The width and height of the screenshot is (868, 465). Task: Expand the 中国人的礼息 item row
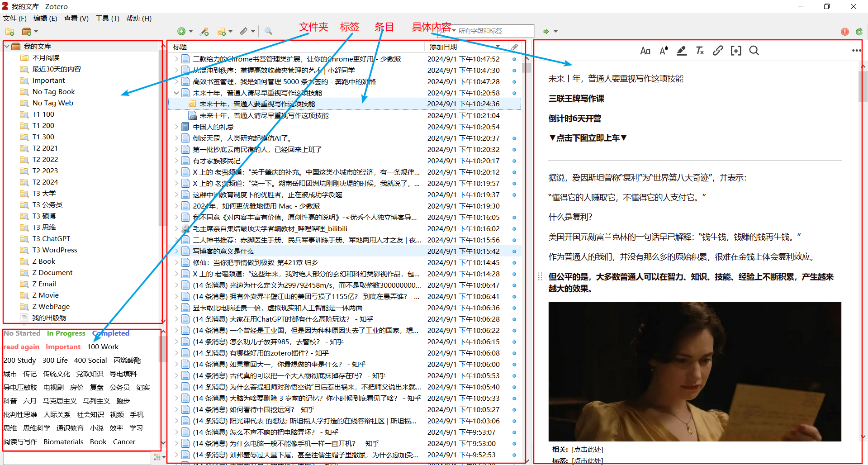176,127
